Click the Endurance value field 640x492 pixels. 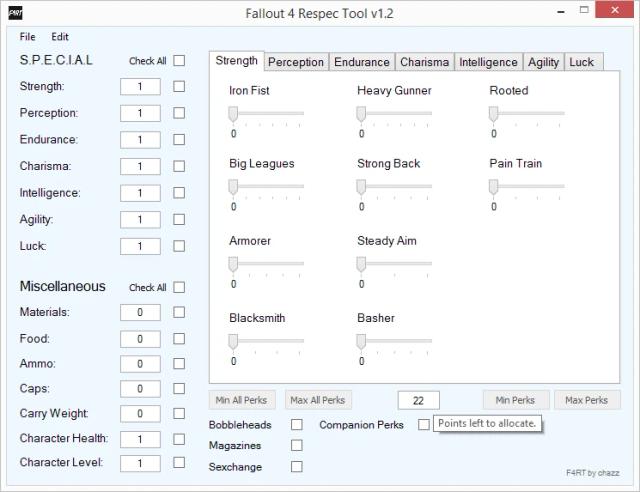[140, 140]
